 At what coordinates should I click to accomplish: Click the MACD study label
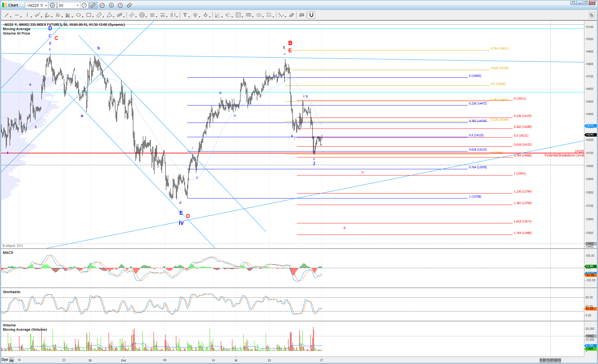click(8, 253)
